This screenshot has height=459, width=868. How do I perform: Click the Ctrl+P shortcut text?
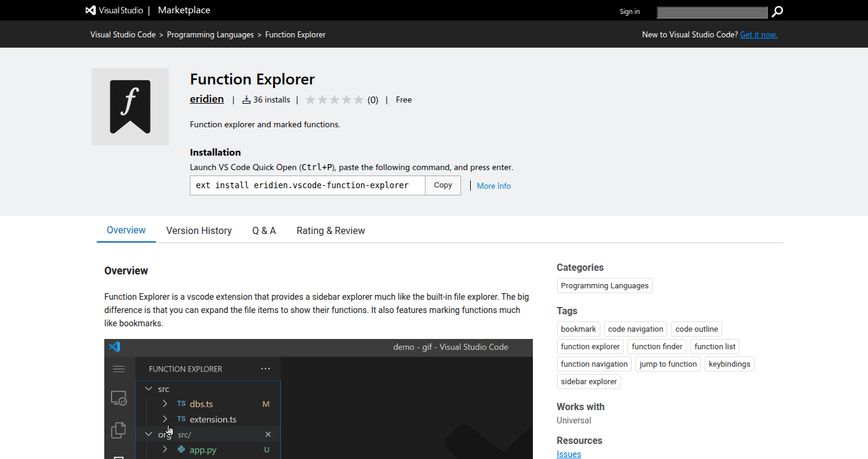click(x=318, y=167)
